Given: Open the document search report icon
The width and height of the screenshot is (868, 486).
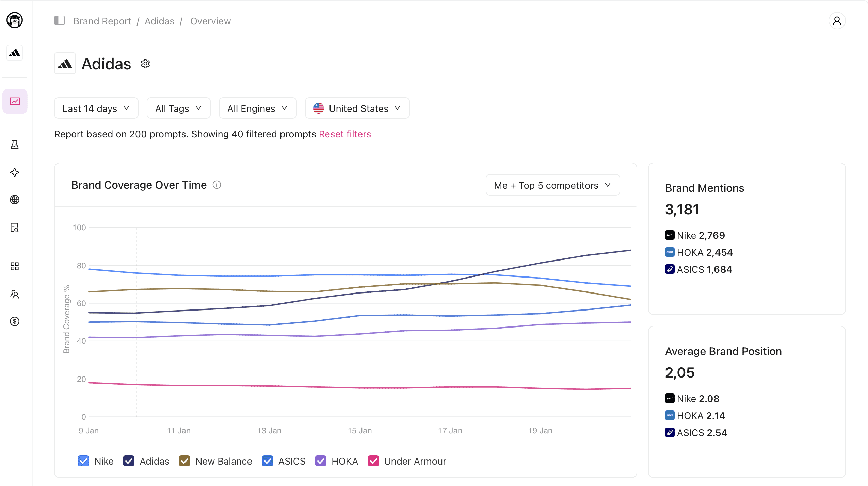Looking at the screenshot, I should [x=15, y=228].
